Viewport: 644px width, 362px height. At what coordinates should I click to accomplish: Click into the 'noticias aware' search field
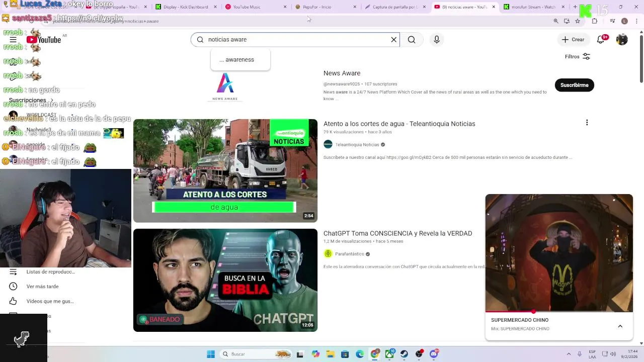point(295,40)
